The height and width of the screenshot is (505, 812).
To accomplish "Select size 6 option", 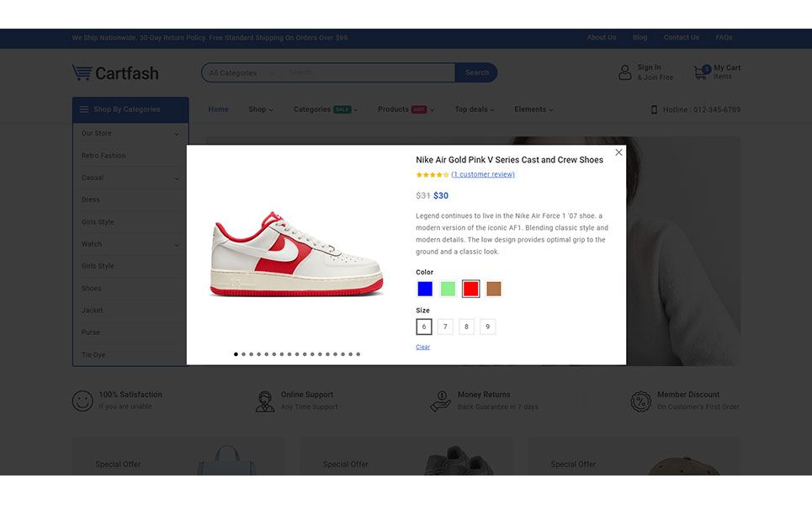I will click(x=424, y=327).
